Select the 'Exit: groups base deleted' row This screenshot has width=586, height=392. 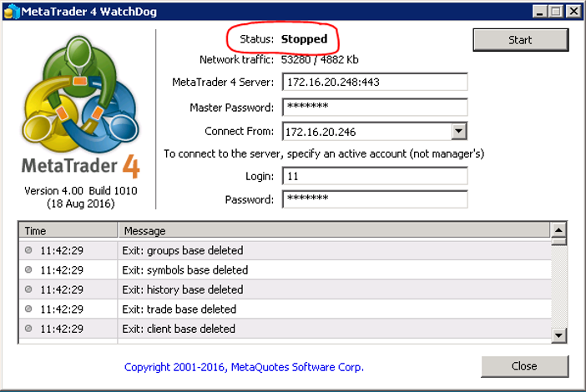(x=285, y=250)
